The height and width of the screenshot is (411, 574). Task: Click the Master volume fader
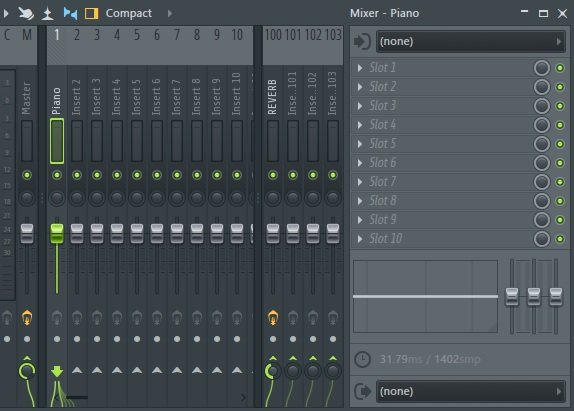coord(27,233)
